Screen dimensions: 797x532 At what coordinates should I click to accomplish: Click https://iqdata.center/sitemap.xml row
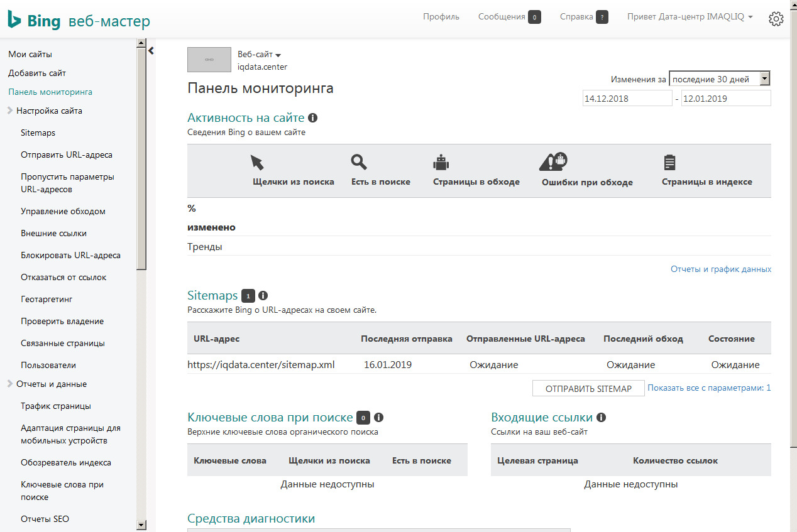click(x=479, y=364)
